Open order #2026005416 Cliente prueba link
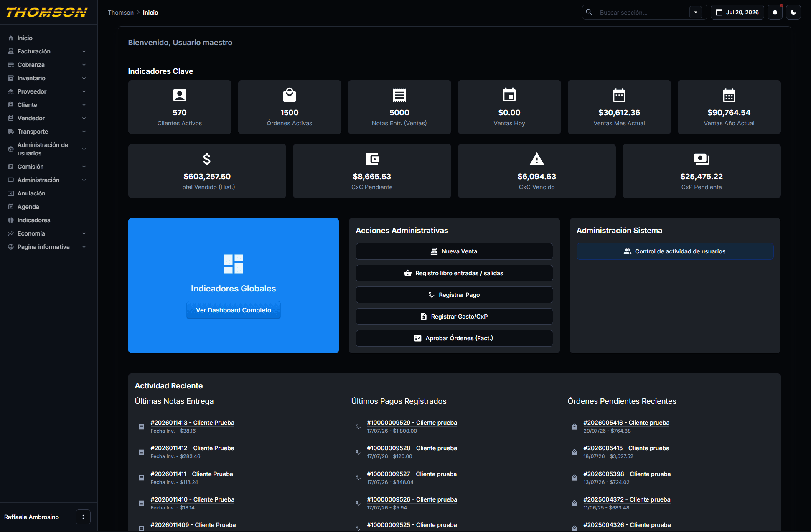The image size is (811, 532). (626, 423)
